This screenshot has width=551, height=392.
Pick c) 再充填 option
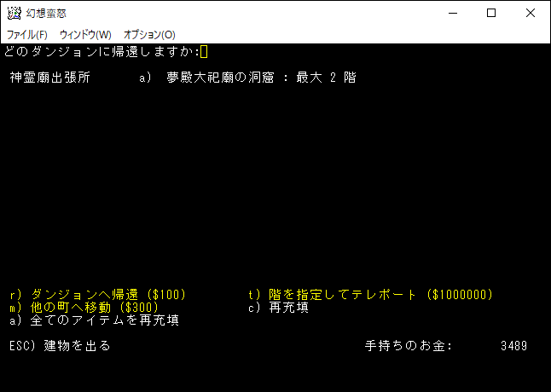pyautogui.click(x=278, y=308)
